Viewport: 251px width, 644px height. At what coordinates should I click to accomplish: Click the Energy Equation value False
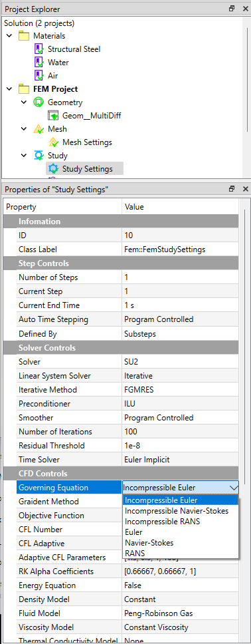click(x=181, y=585)
